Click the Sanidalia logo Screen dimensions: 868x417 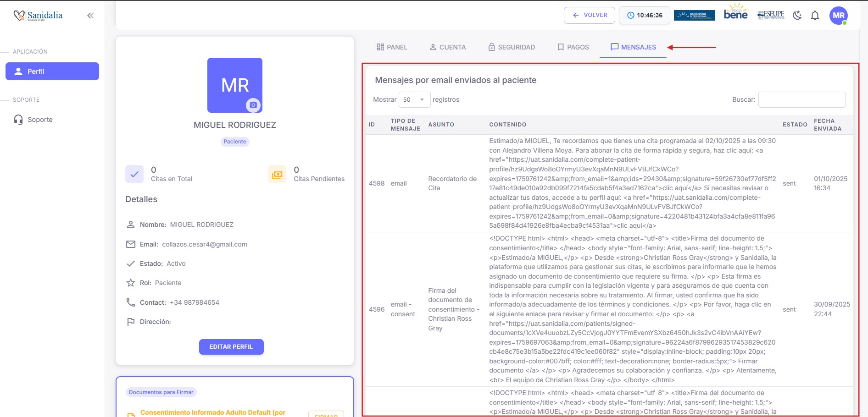pyautogui.click(x=38, y=16)
